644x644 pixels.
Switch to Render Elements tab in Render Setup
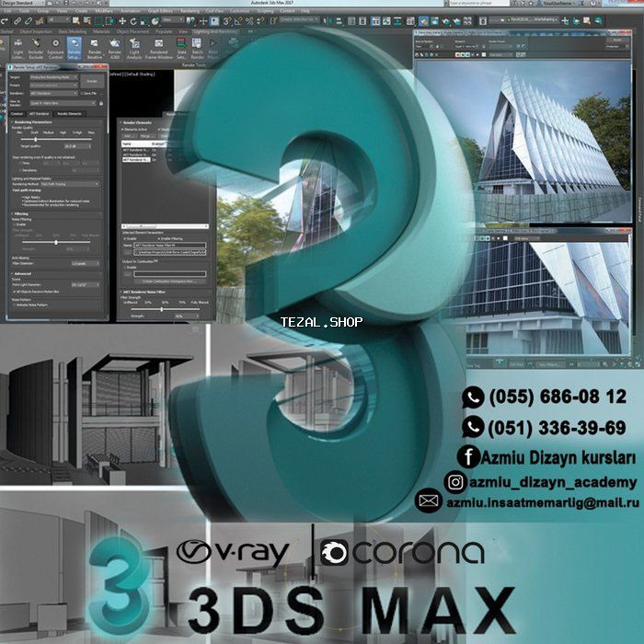(69, 114)
